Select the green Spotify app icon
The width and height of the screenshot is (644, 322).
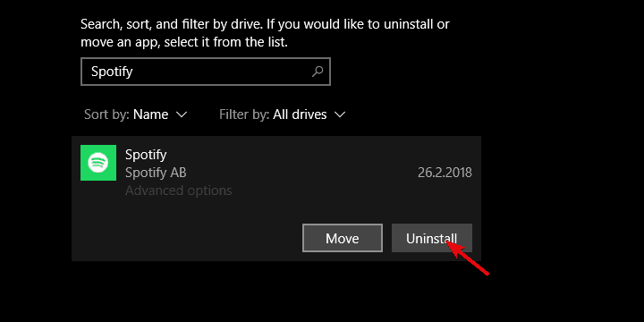(98, 163)
